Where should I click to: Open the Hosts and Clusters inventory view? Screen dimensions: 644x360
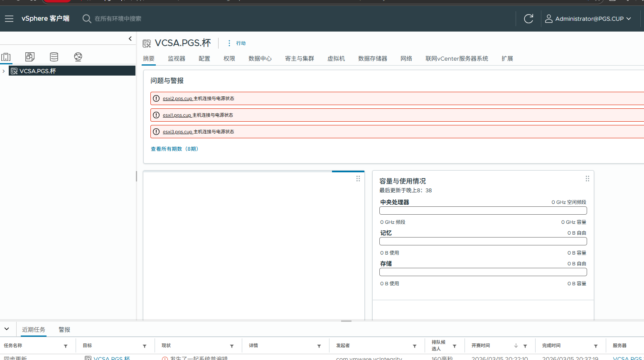pyautogui.click(x=6, y=57)
